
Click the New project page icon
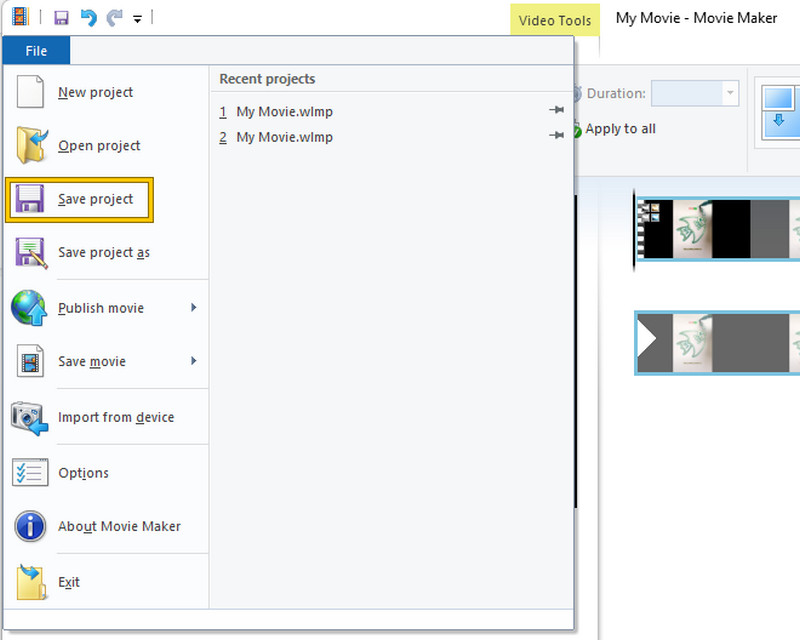[31, 92]
